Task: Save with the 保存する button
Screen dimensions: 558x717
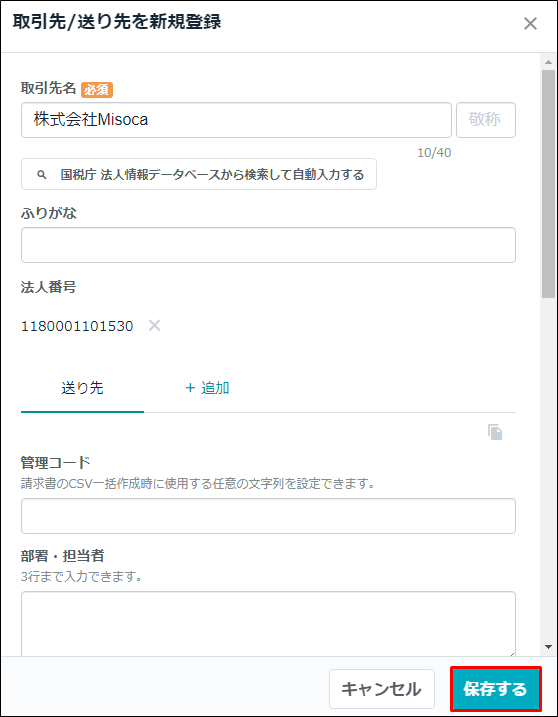Action: click(x=496, y=689)
